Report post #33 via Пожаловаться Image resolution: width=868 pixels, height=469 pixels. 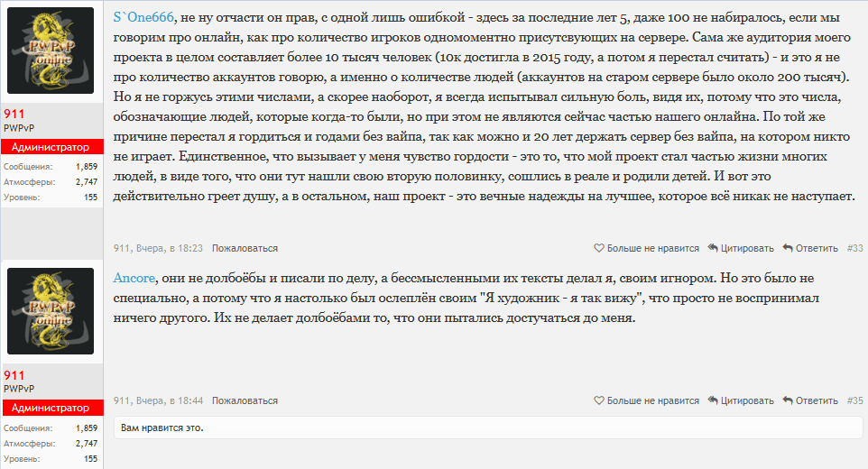pyautogui.click(x=245, y=248)
